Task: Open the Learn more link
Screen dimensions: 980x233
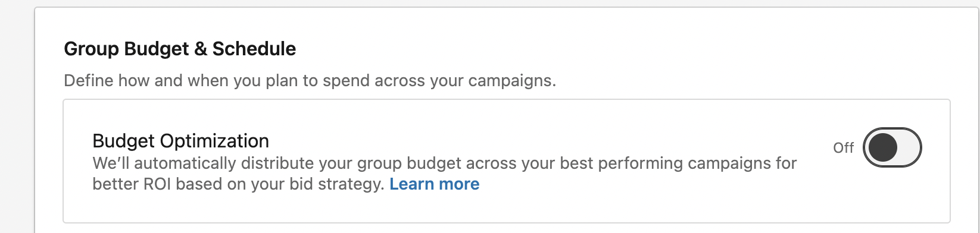Action: 434,184
